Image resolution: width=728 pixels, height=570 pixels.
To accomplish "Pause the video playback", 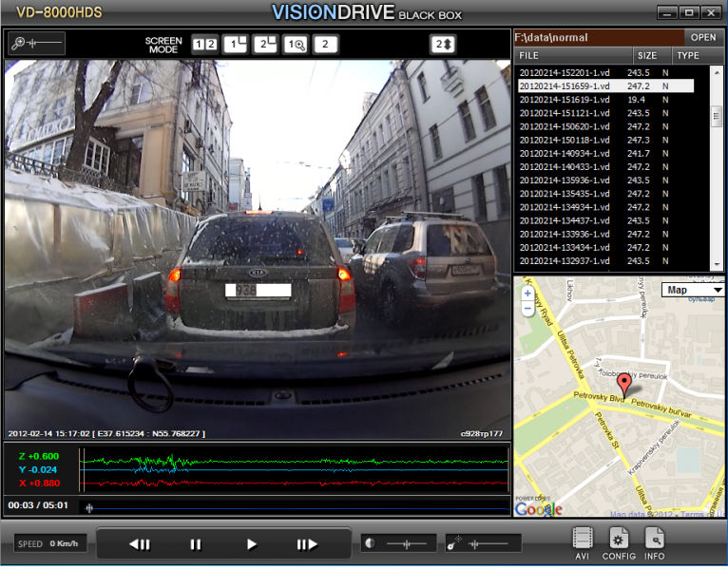I will tap(196, 544).
